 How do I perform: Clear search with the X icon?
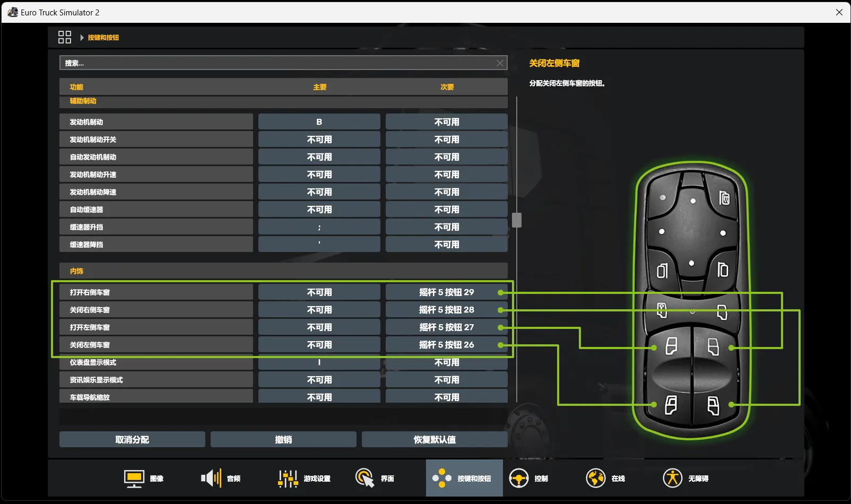(500, 63)
